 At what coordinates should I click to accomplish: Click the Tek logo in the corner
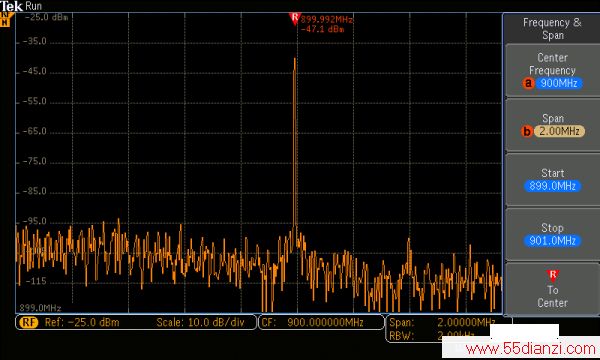[11, 6]
